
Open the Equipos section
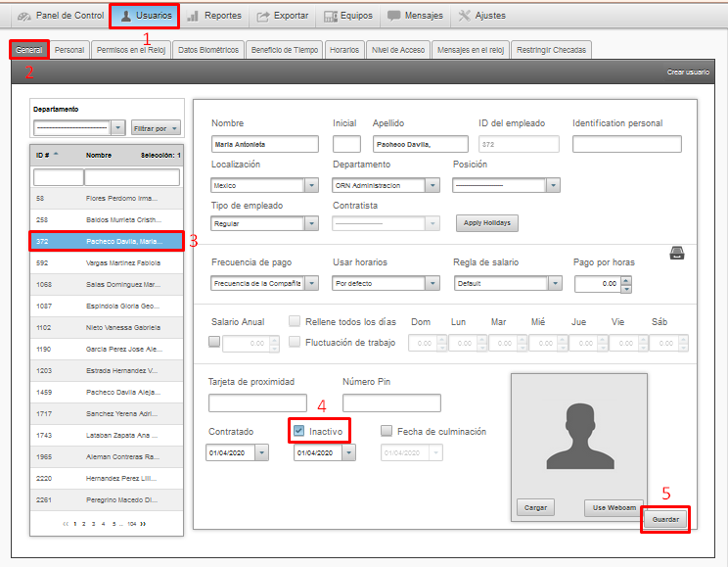coord(347,16)
